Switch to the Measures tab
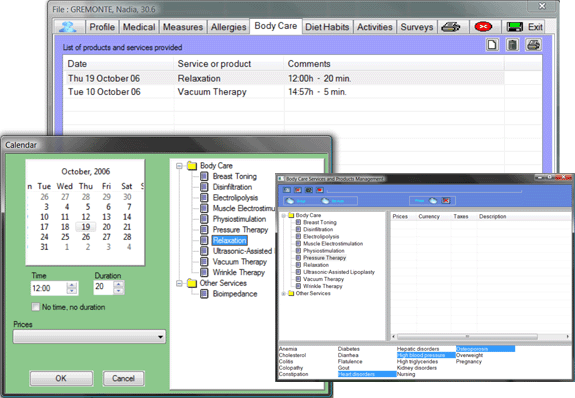 click(x=183, y=27)
